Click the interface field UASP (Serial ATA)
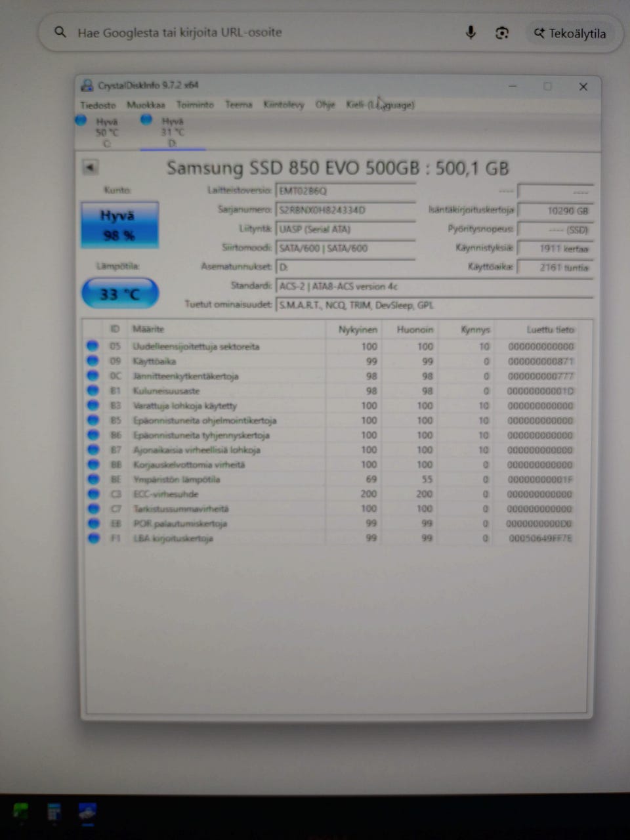Viewport: 630px width, 840px height. pyautogui.click(x=345, y=229)
